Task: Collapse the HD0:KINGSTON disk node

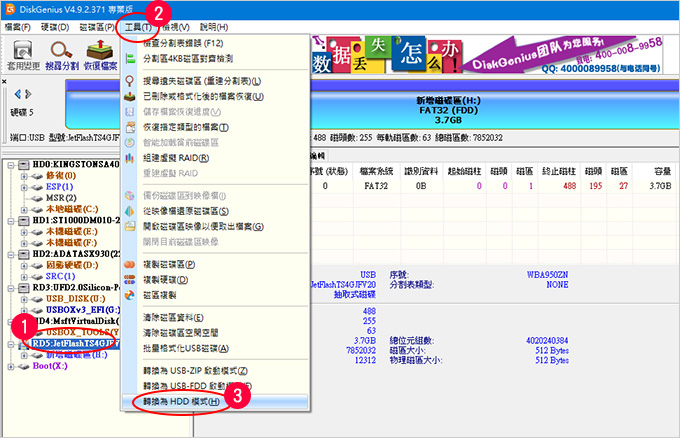Action: [x=11, y=165]
